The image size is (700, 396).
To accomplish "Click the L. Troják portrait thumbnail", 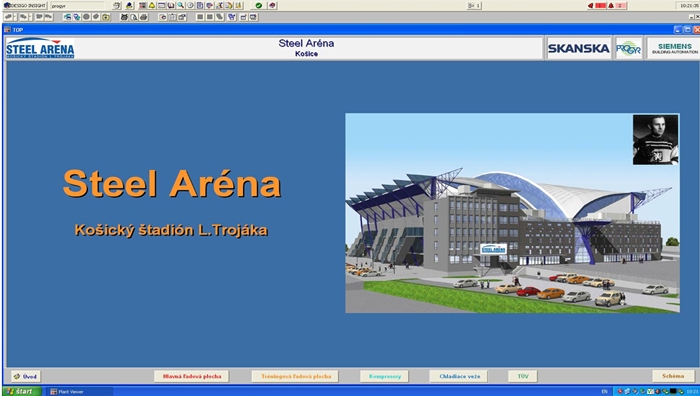I will pyautogui.click(x=655, y=139).
